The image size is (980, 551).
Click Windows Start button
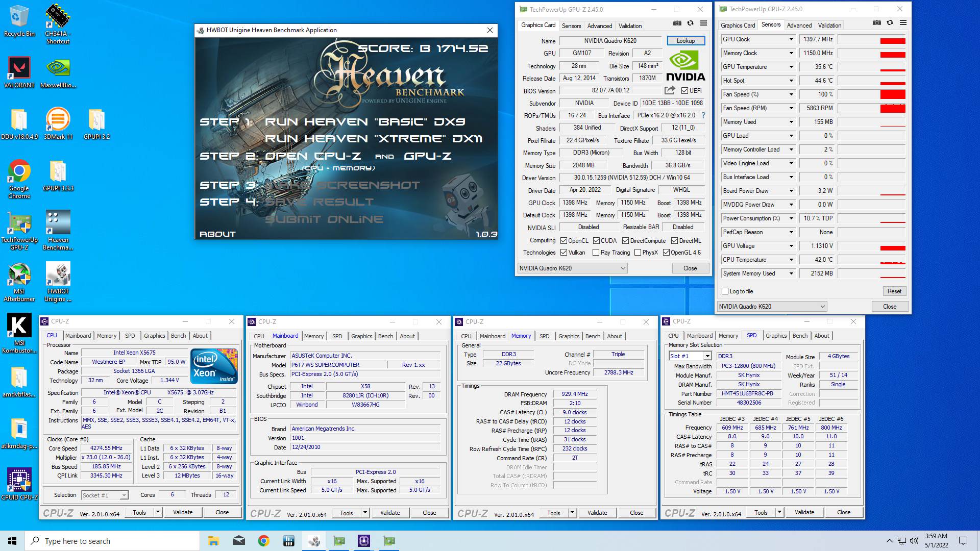pos(12,541)
